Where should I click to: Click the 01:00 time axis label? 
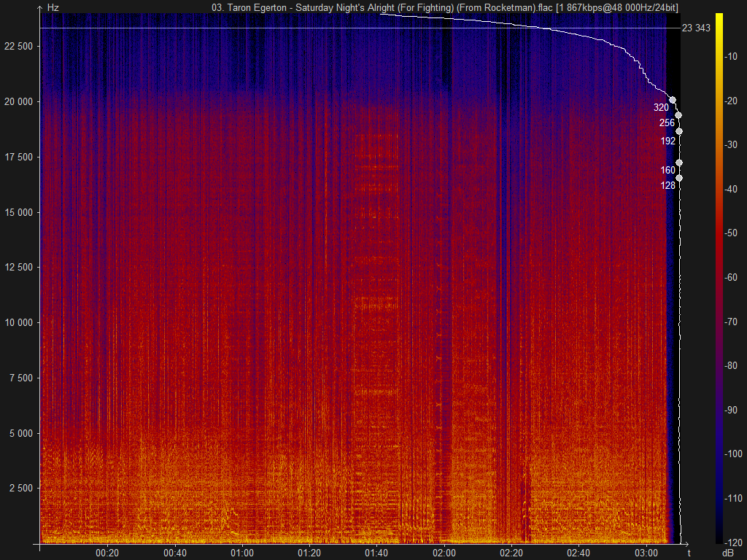click(242, 553)
